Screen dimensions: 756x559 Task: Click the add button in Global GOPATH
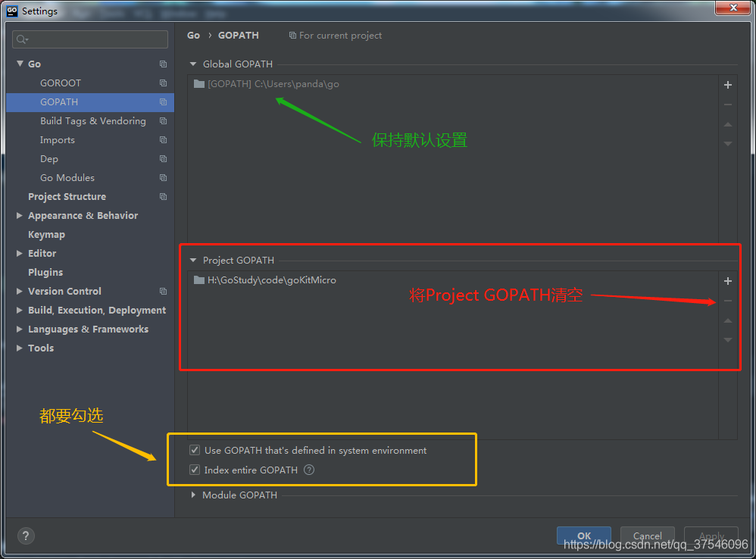(x=728, y=86)
